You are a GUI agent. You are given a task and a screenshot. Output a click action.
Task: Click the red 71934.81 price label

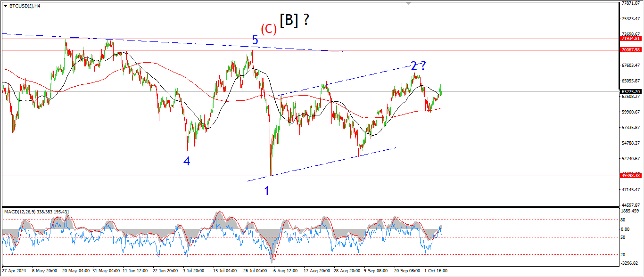coord(630,39)
